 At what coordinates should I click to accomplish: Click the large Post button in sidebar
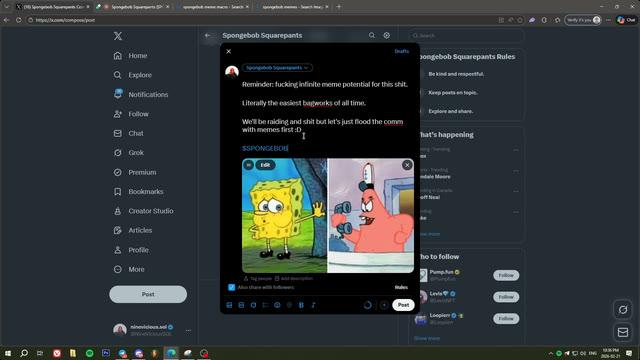[x=148, y=294]
